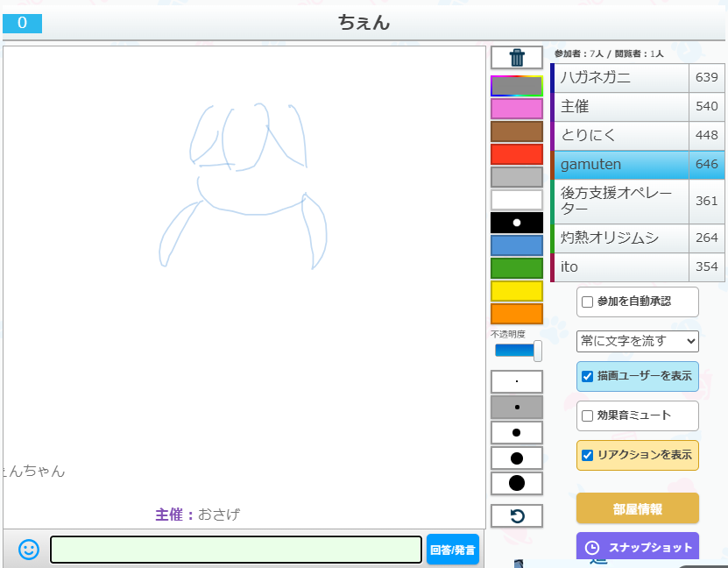Open the 常に文字を流す dropdown
Image resolution: width=728 pixels, height=568 pixels.
point(637,341)
